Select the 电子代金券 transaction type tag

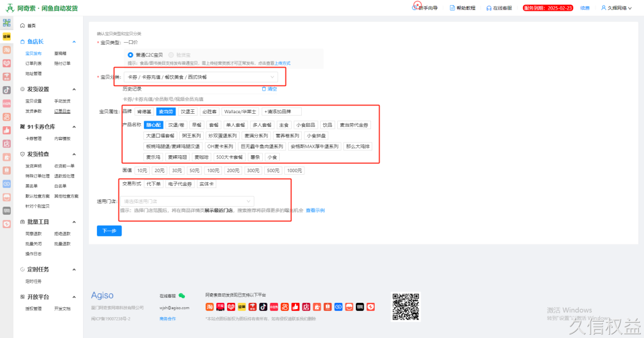pyautogui.click(x=180, y=184)
